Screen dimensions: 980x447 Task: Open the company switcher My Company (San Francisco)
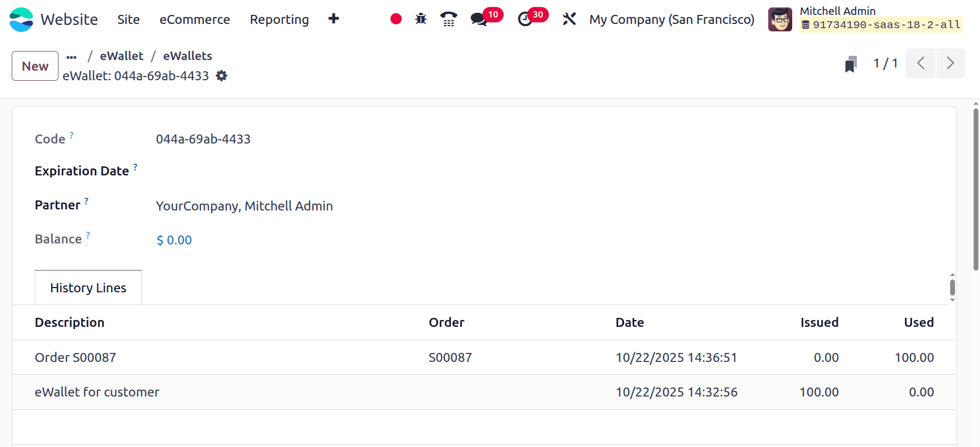pos(671,20)
